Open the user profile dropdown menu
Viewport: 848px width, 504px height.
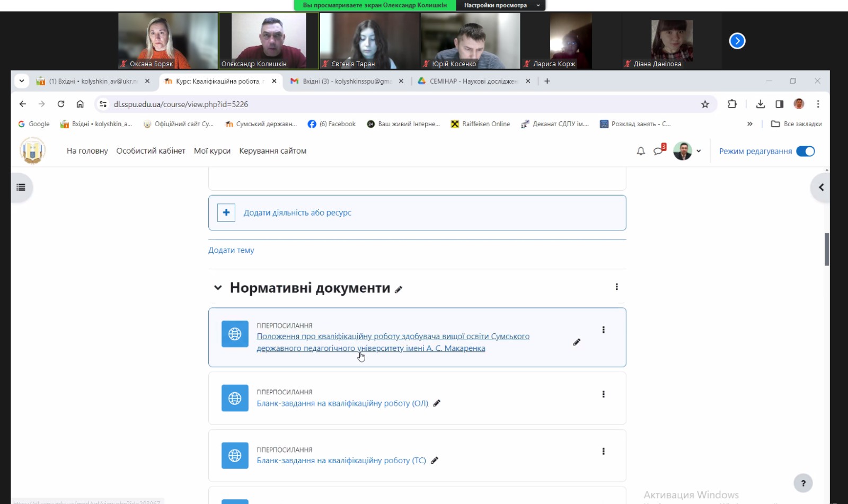687,151
